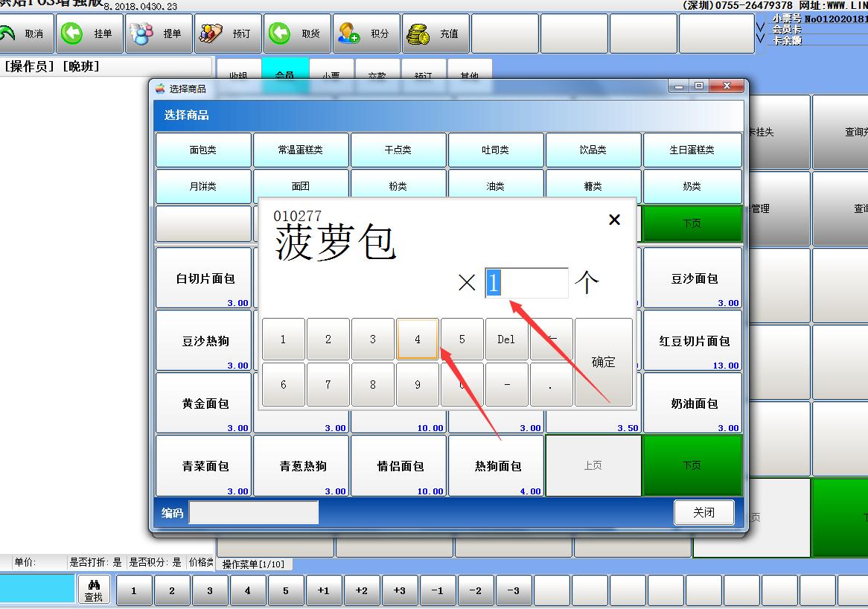Click the quantity input showing 1

click(526, 282)
